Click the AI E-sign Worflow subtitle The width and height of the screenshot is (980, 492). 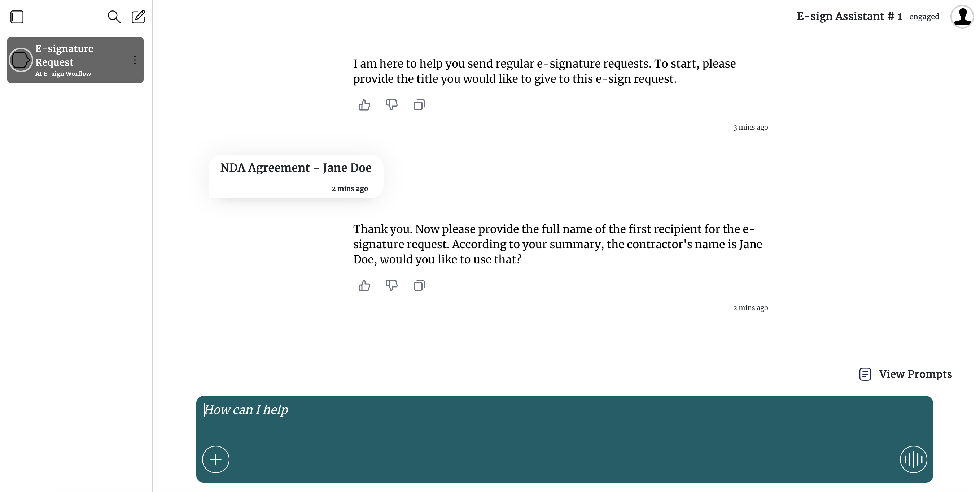coord(63,73)
